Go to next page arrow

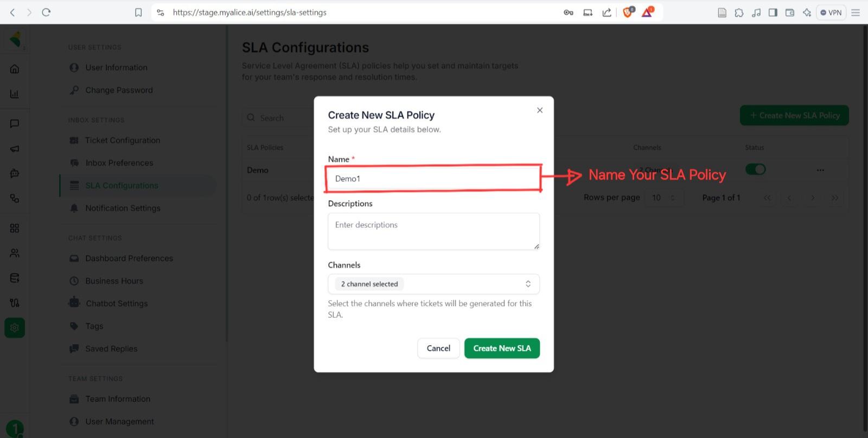click(812, 198)
